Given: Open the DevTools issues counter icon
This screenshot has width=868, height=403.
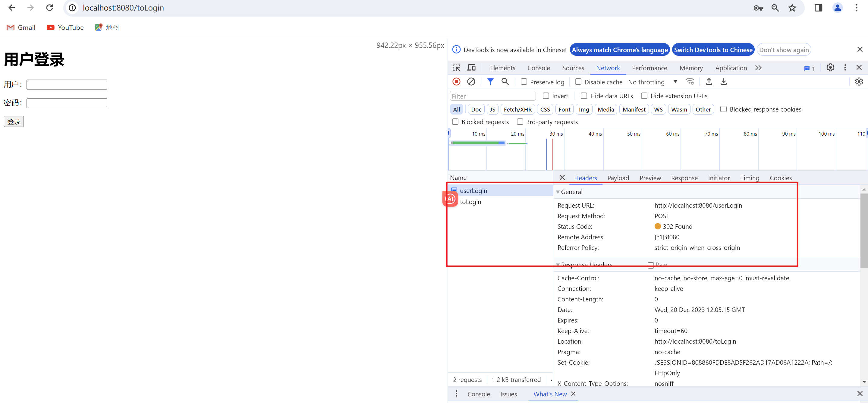Looking at the screenshot, I should pos(809,68).
